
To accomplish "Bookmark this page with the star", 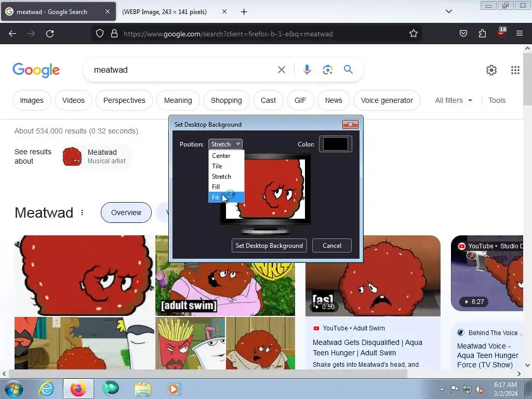I will coord(413,34).
